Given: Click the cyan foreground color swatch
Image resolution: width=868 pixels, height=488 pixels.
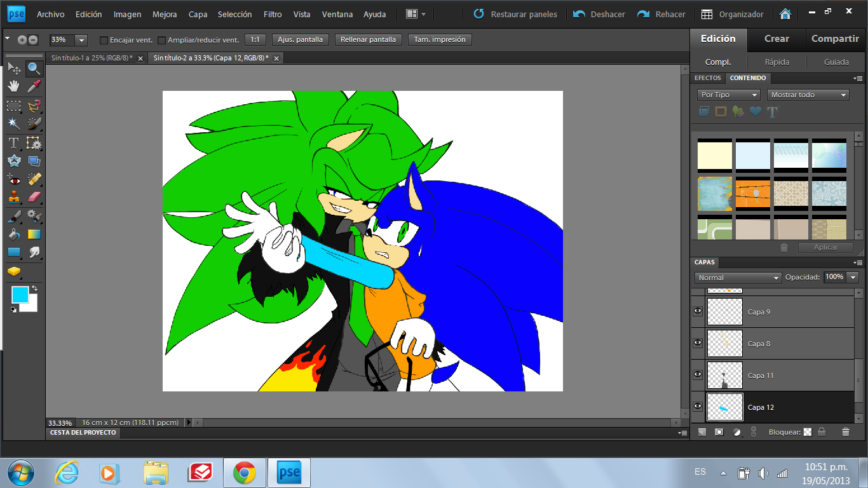Looking at the screenshot, I should (20, 295).
